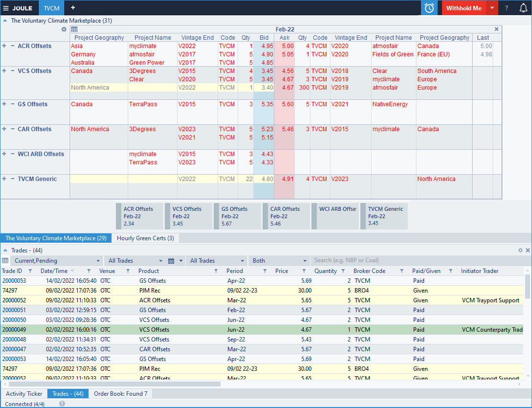The width and height of the screenshot is (532, 408).
Task: Click the Withhold Me button
Action: pos(464,8)
